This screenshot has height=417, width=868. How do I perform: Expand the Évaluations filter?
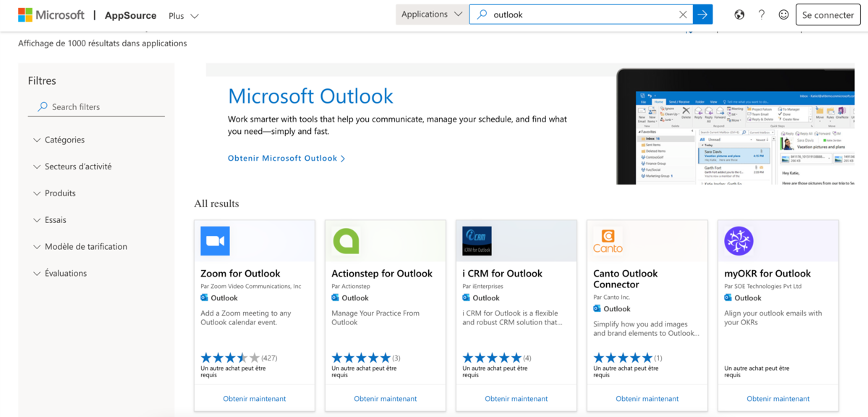tap(60, 274)
